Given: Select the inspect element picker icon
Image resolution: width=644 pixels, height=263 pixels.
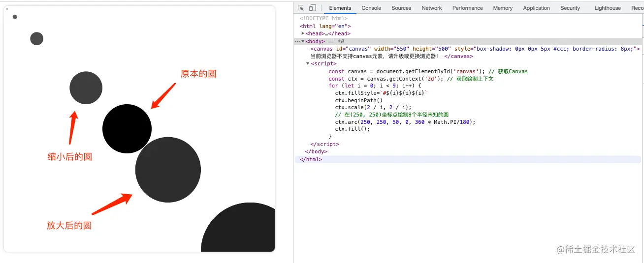Looking at the screenshot, I should 301,8.
